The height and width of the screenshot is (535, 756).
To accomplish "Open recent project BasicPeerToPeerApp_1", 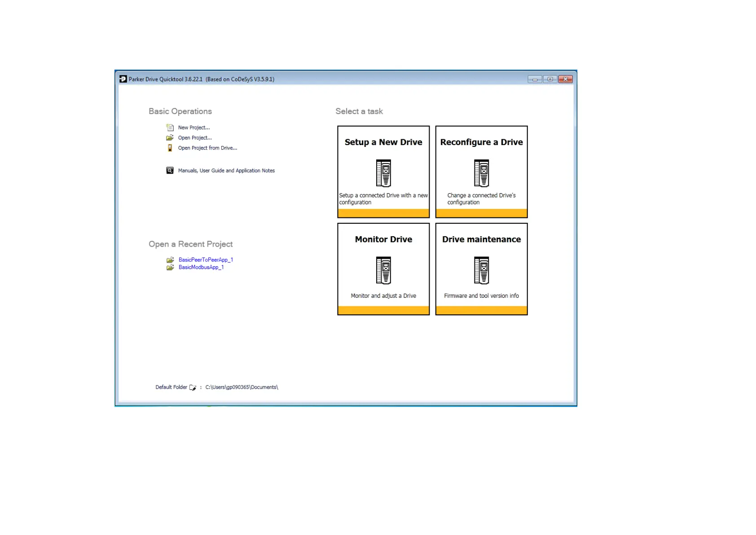I will (206, 260).
